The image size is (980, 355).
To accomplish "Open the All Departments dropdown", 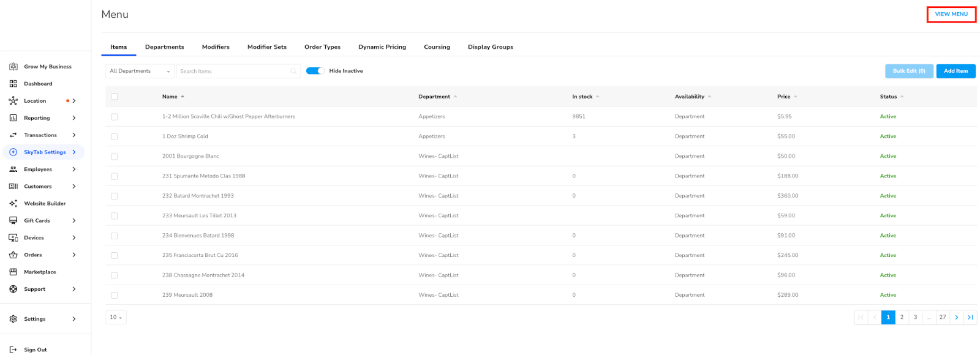I will [140, 72].
